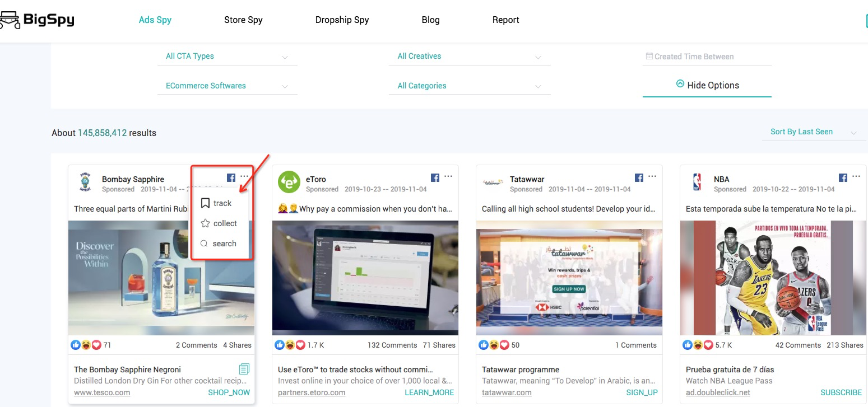Expand the All CTA Types dropdown
Image resolution: width=868 pixels, height=407 pixels.
tap(228, 57)
